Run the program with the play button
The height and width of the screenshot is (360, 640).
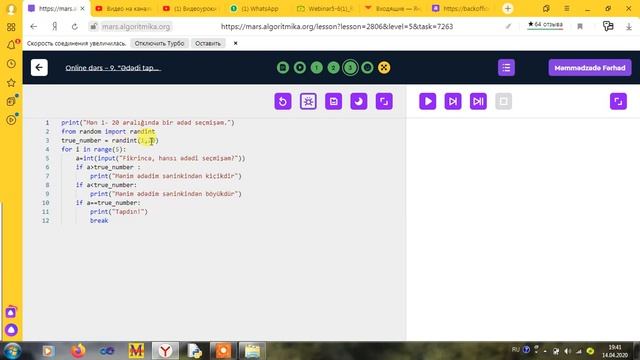[428, 102]
